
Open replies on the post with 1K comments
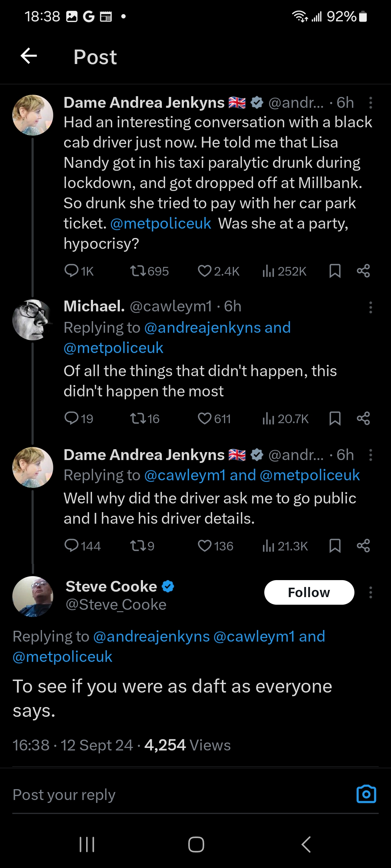(72, 271)
